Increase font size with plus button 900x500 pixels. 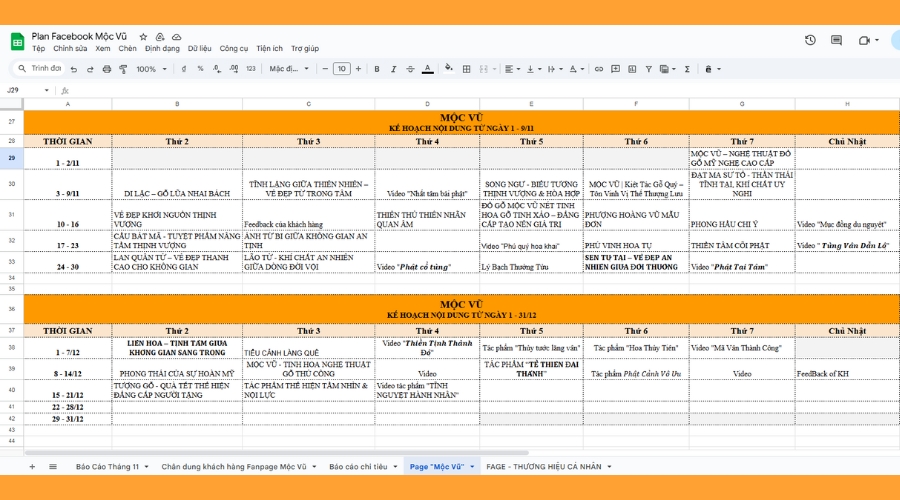coord(359,69)
